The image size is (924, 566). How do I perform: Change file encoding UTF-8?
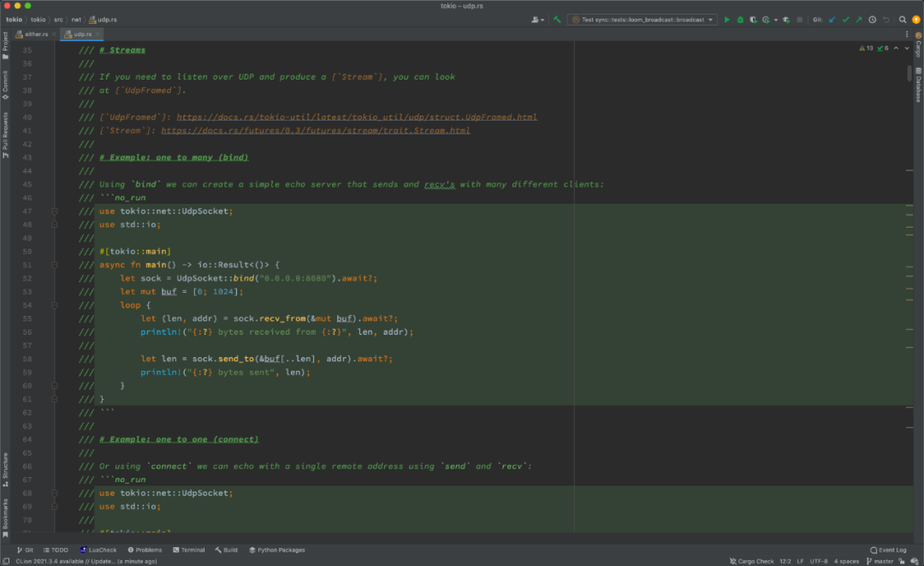pyautogui.click(x=819, y=561)
